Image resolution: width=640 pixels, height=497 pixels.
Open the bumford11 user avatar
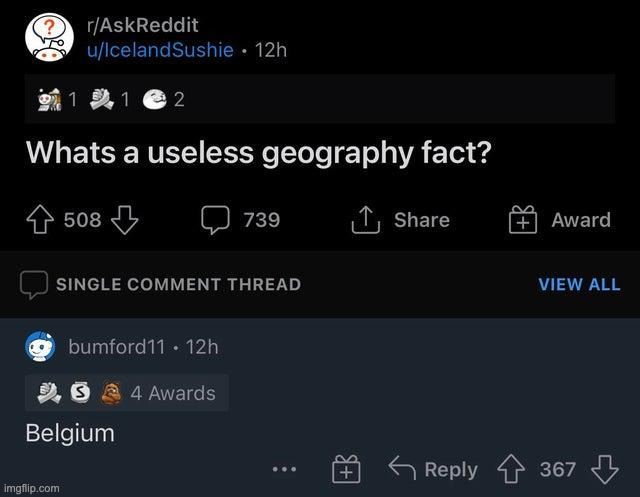[x=40, y=347]
